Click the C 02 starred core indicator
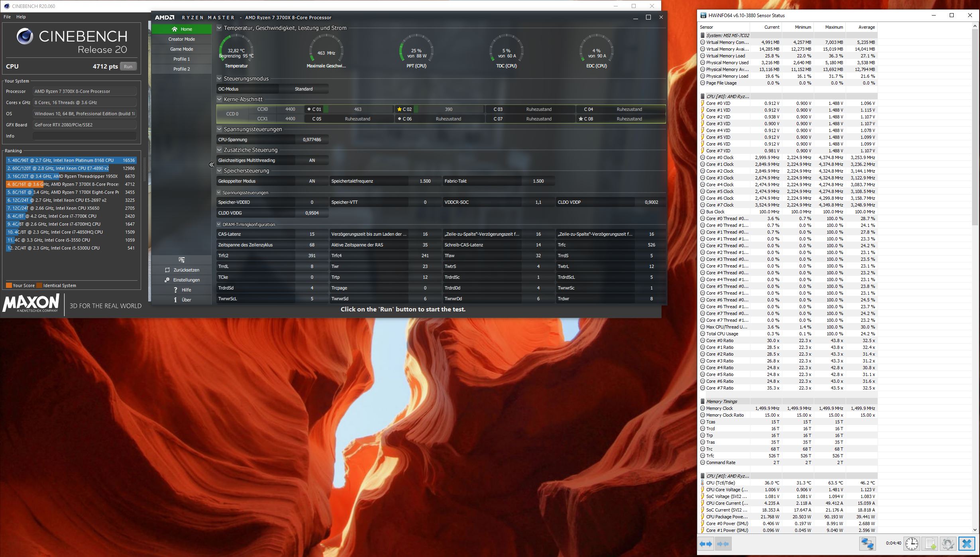The image size is (980, 557). point(399,109)
